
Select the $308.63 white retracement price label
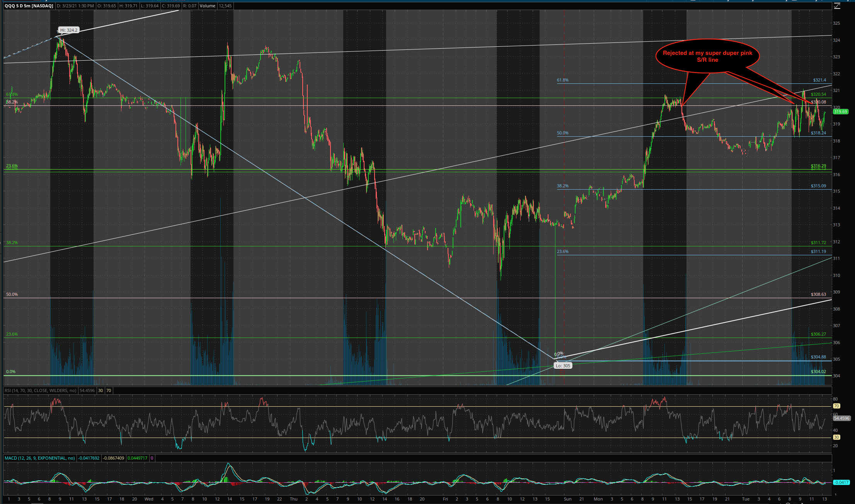tap(818, 294)
